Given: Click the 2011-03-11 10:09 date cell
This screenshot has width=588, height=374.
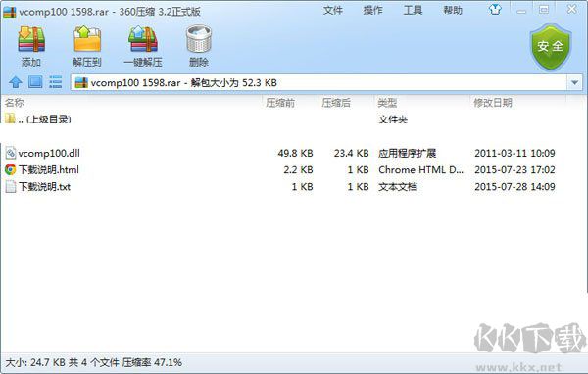Looking at the screenshot, I should 514,153.
